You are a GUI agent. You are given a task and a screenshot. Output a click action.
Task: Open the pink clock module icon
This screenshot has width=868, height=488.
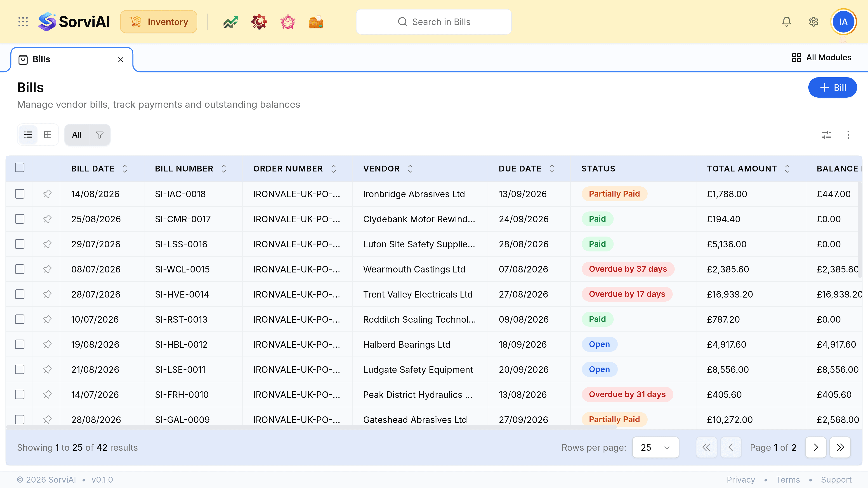coord(288,22)
